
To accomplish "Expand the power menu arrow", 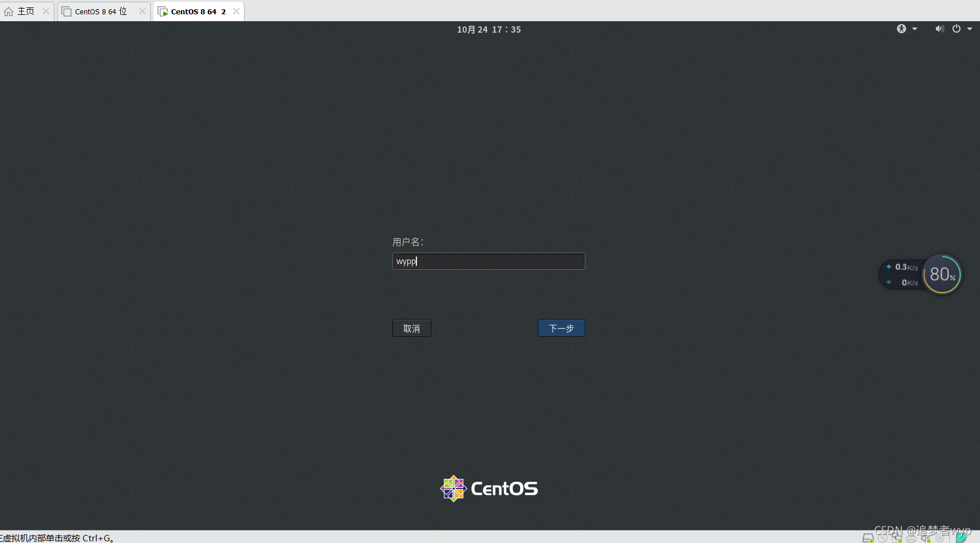I will [x=970, y=29].
